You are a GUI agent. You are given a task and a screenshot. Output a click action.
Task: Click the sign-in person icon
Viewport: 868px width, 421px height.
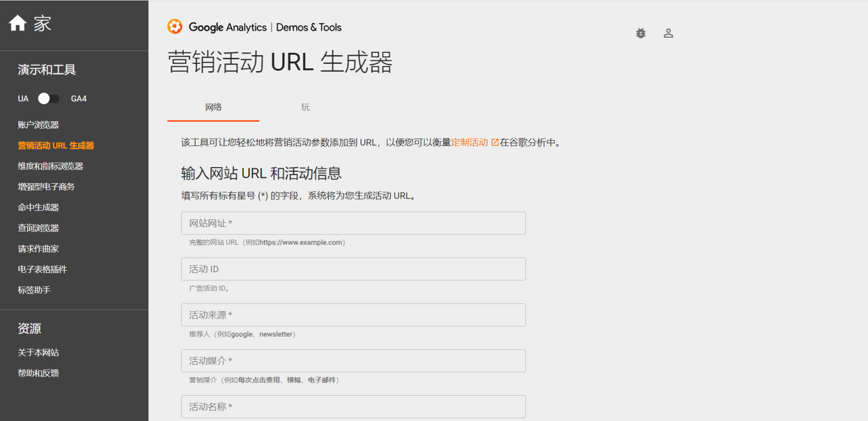coord(668,33)
